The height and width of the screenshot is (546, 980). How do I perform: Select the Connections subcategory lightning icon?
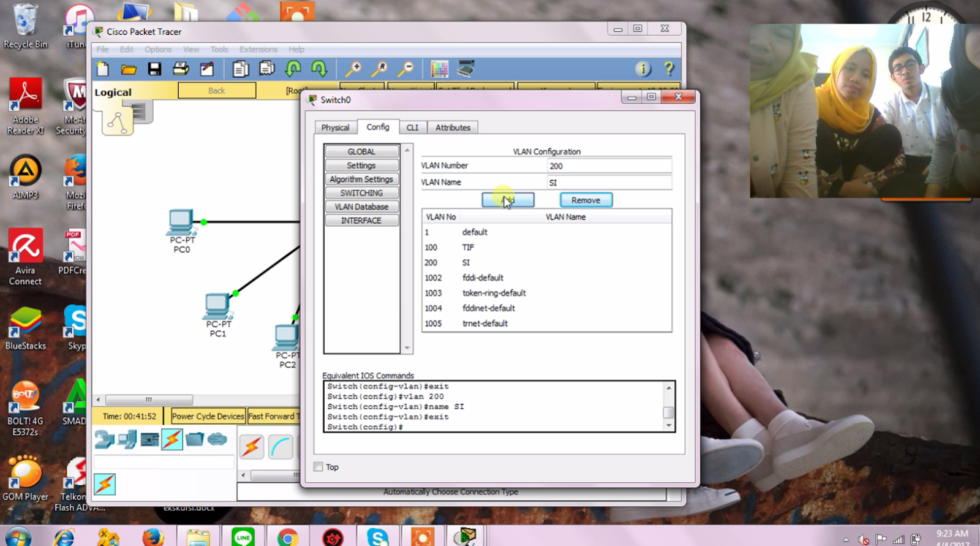click(x=105, y=484)
